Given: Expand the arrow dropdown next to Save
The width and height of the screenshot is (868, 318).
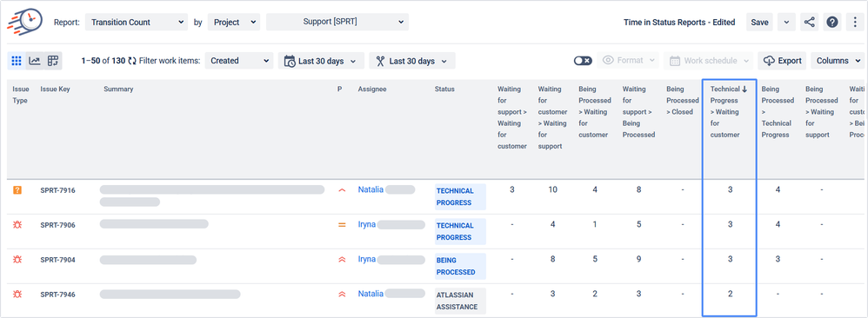Looking at the screenshot, I should click(786, 22).
